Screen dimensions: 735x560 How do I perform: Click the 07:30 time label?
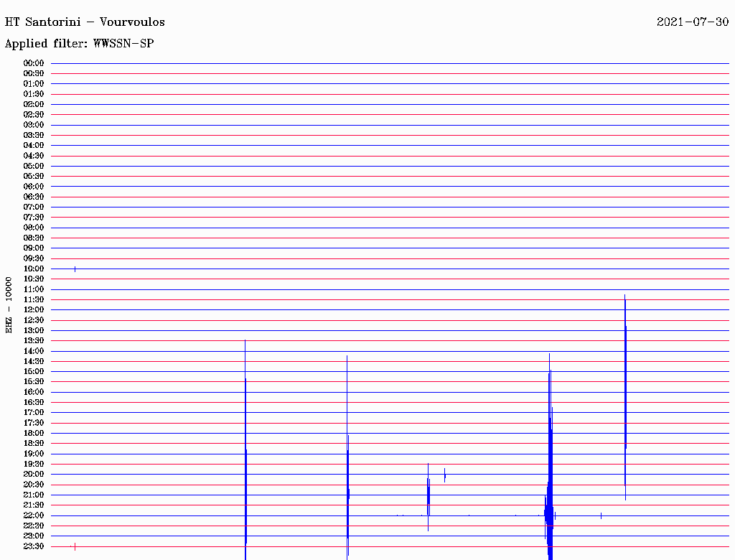pos(34,218)
